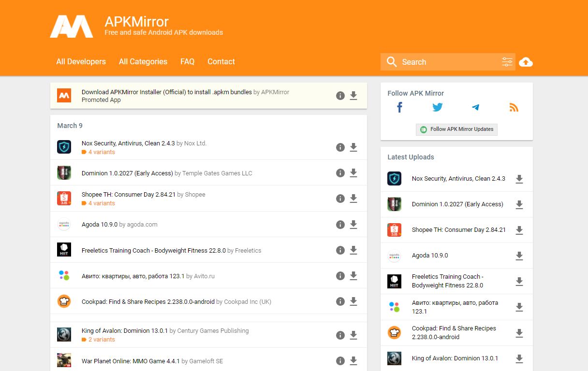
Task: Show info for Авито 123.1 in main list
Action: coord(340,276)
